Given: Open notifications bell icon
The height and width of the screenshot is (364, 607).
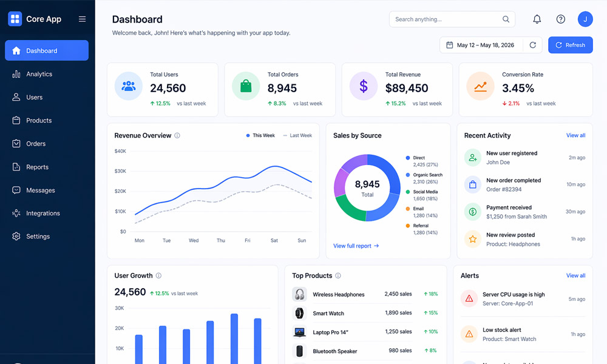Looking at the screenshot, I should [537, 19].
